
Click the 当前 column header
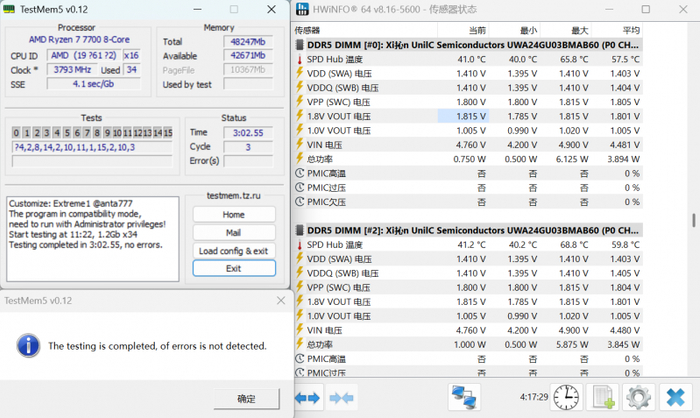click(476, 31)
